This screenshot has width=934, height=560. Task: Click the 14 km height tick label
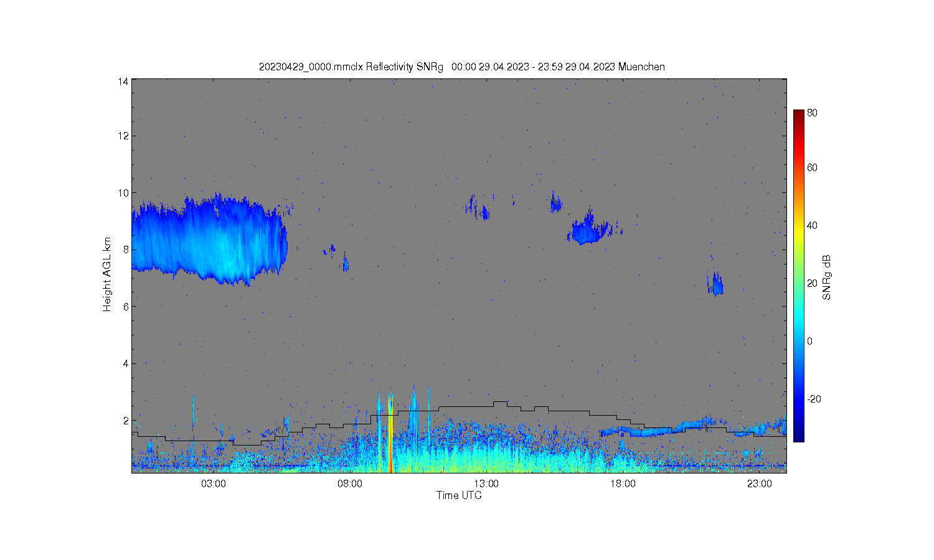[x=123, y=82]
